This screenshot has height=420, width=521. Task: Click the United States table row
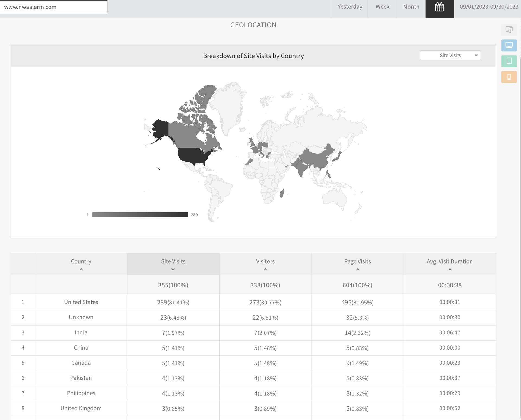81,302
